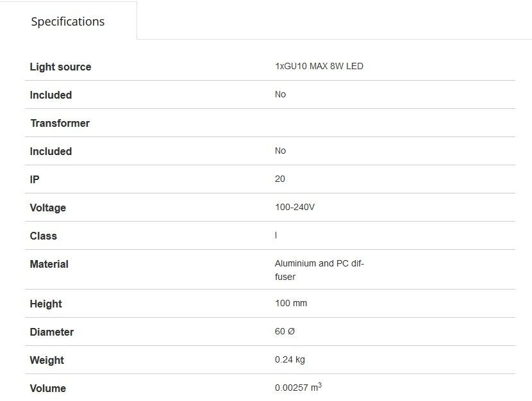The width and height of the screenshot is (532, 401).
Task: Click the Light source label
Action: [x=60, y=67]
